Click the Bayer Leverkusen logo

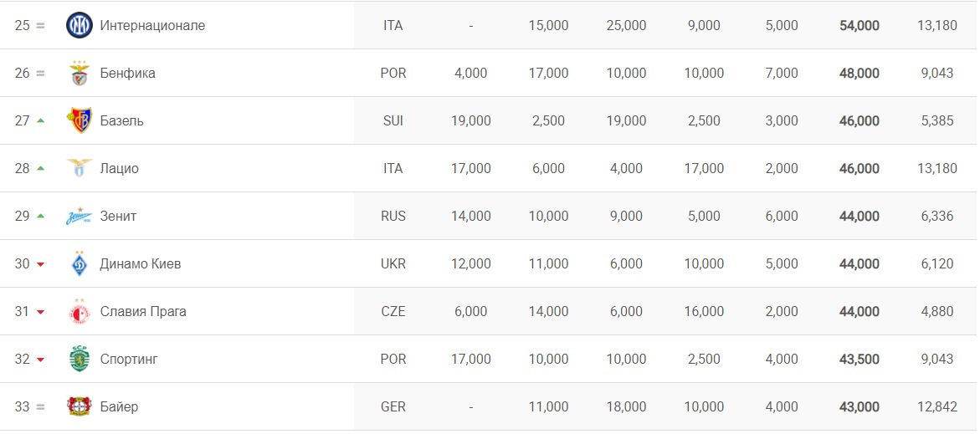click(x=80, y=407)
